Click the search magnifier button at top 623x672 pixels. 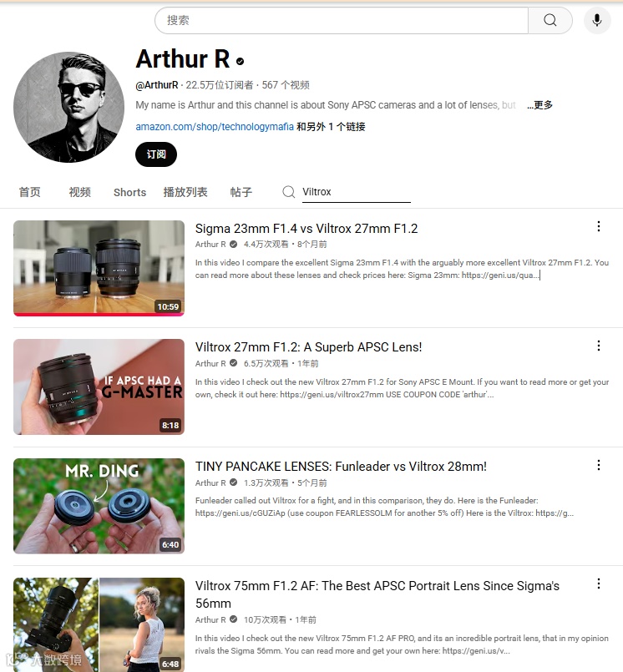(550, 20)
